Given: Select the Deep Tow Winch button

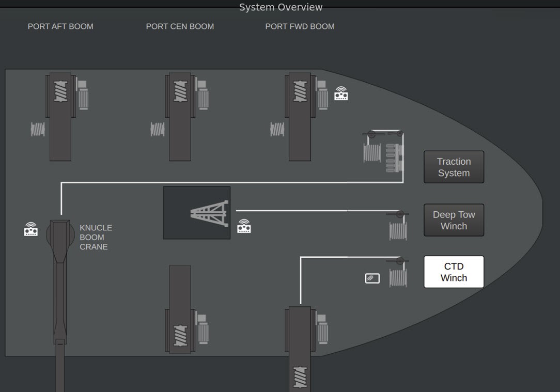Looking at the screenshot, I should point(454,220).
